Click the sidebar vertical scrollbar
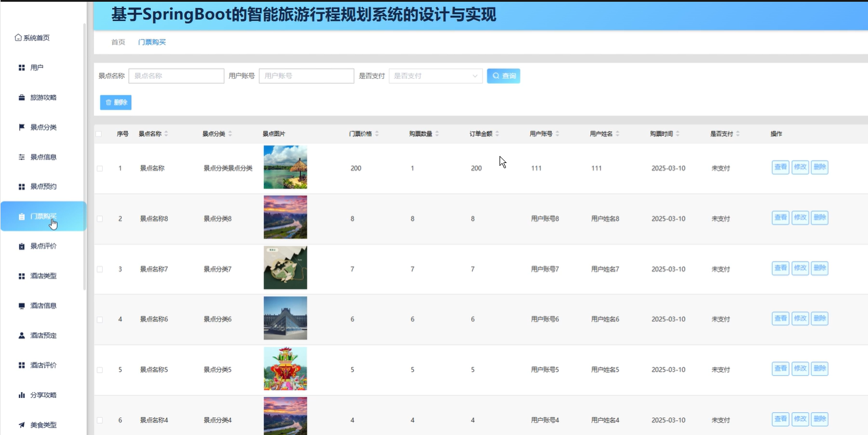 [85, 157]
